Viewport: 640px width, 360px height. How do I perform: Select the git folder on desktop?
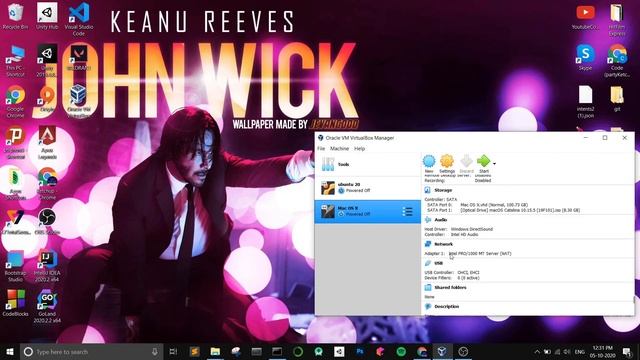[617, 99]
